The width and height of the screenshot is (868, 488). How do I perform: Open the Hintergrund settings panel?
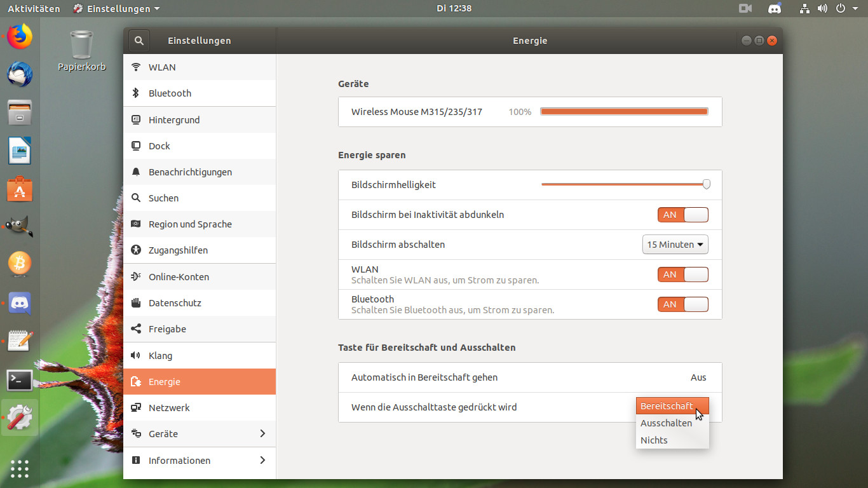click(x=200, y=120)
